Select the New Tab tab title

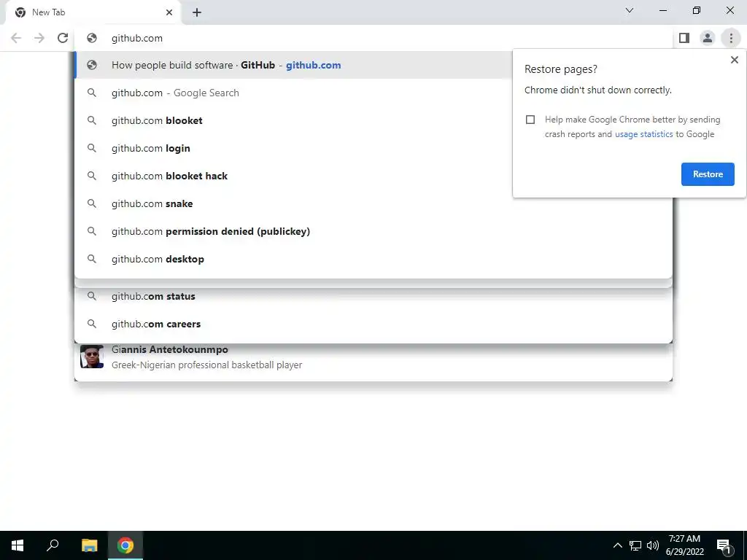pyautogui.click(x=49, y=12)
